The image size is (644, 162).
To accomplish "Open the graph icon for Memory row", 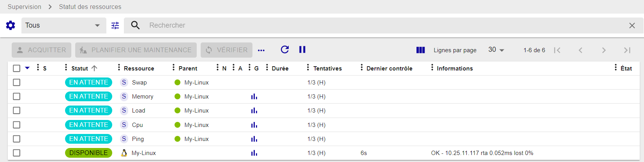I will click(254, 97).
